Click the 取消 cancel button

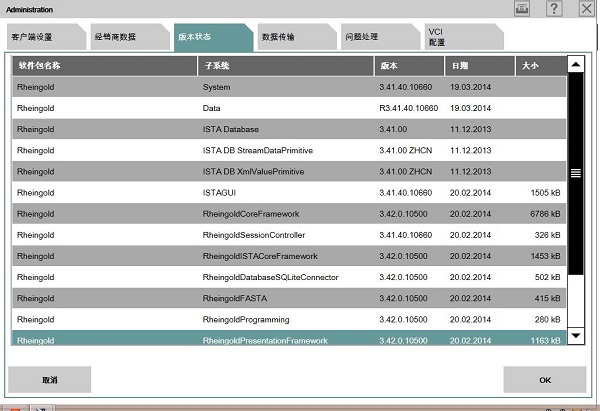pos(49,380)
